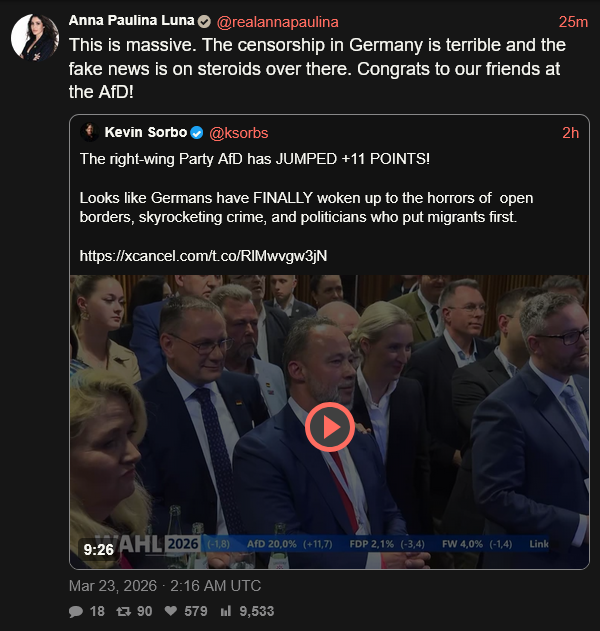
Task: Click the Anna Paulina Luna display name
Action: (x=130, y=22)
